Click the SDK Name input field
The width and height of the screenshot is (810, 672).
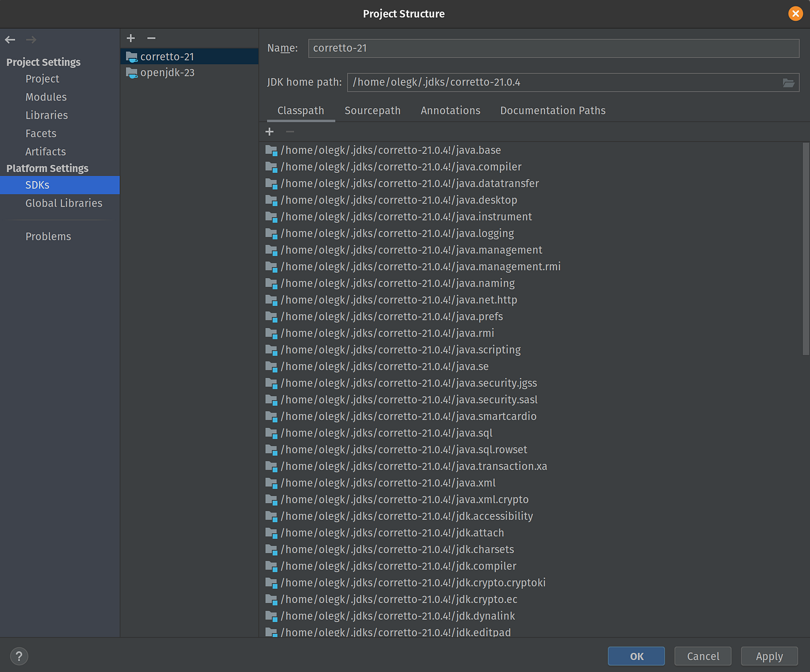(554, 49)
